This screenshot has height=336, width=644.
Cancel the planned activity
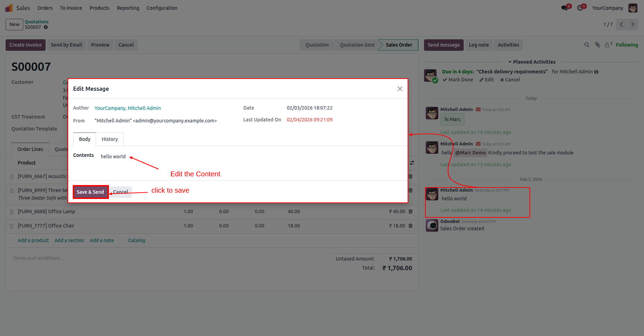(510, 80)
